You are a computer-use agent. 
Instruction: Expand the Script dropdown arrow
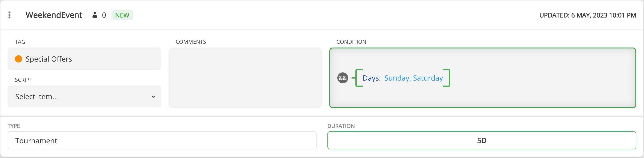point(153,97)
